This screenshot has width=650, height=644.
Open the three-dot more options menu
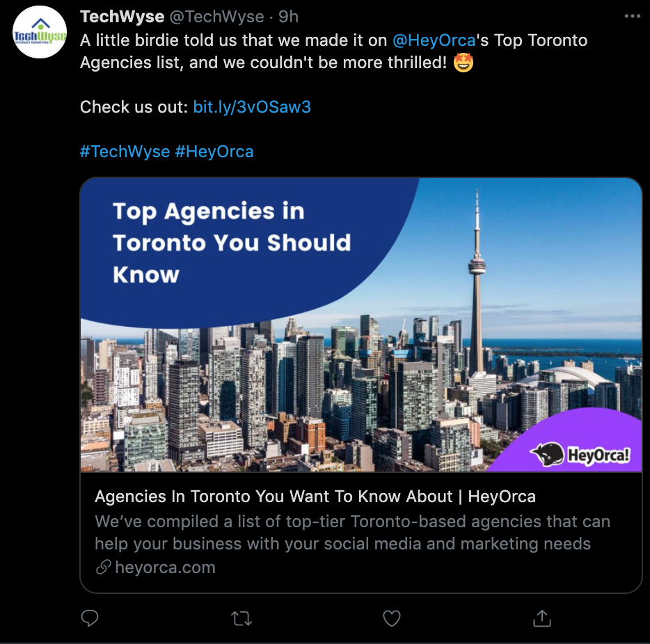coord(633,16)
